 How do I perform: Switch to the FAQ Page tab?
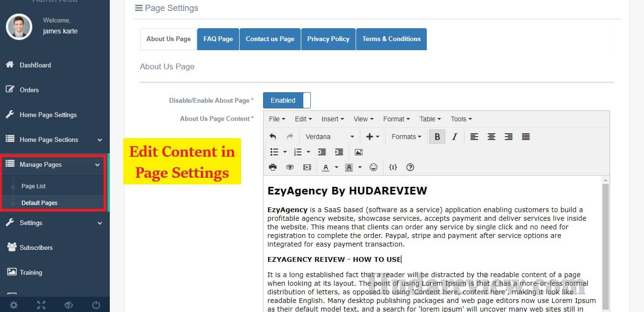point(218,39)
